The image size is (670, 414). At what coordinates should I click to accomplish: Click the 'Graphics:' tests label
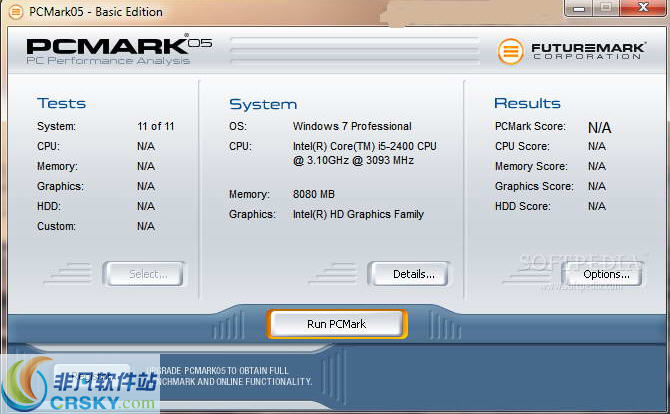coord(60,186)
